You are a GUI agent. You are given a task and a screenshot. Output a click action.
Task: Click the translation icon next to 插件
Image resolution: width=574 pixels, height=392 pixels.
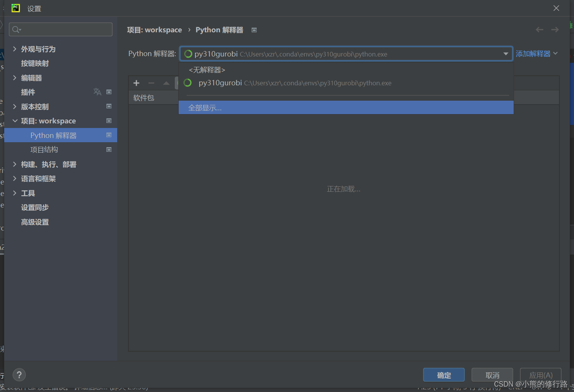pos(97,92)
